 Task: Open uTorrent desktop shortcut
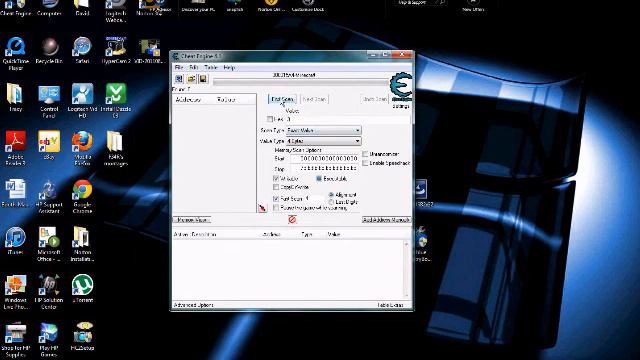click(82, 289)
